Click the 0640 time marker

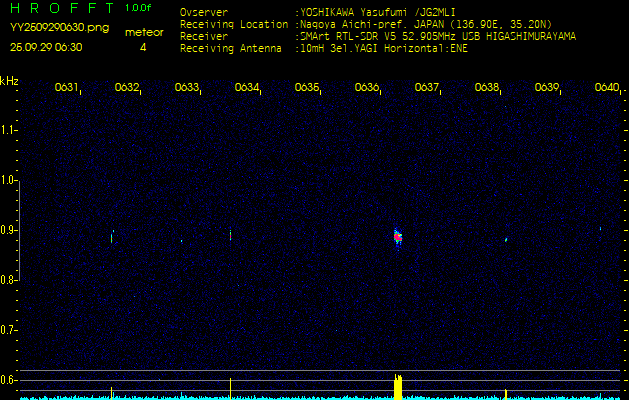click(x=606, y=88)
